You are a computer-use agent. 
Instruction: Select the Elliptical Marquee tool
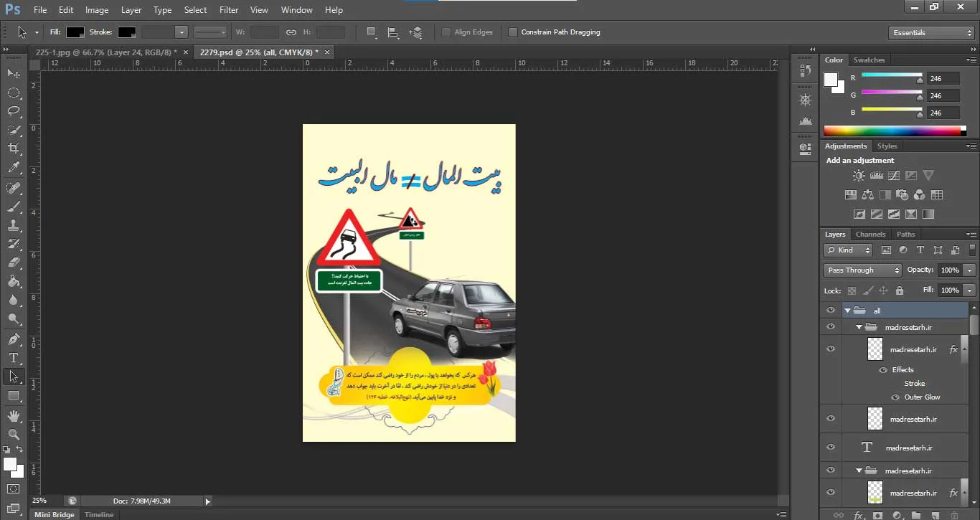(14, 93)
